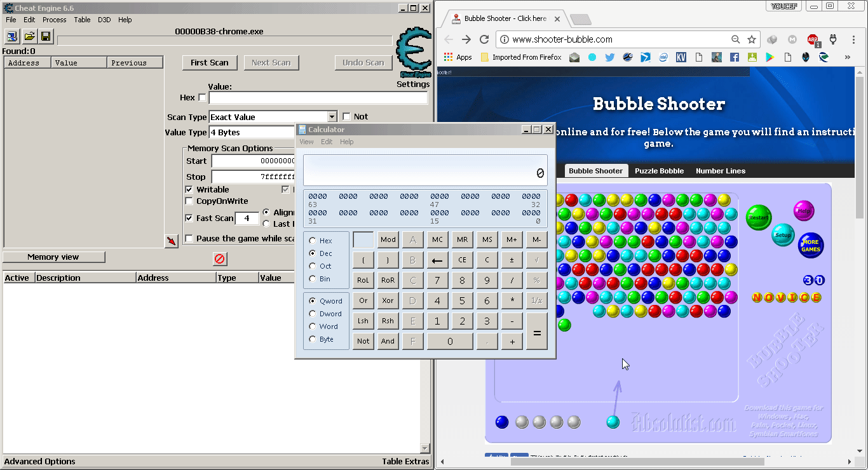Screen dimensions: 868x470
Task: Click the red stop scan icon
Action: tap(219, 258)
